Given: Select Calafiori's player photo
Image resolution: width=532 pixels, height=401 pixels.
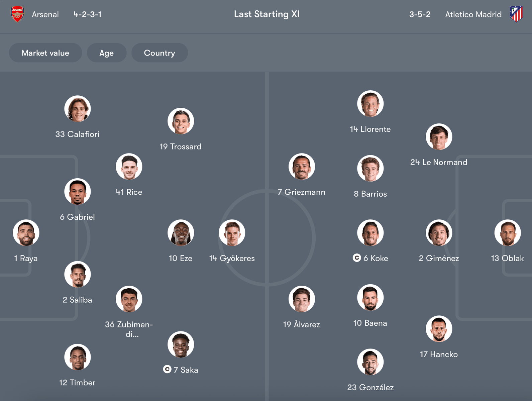Looking at the screenshot, I should click(x=78, y=109).
